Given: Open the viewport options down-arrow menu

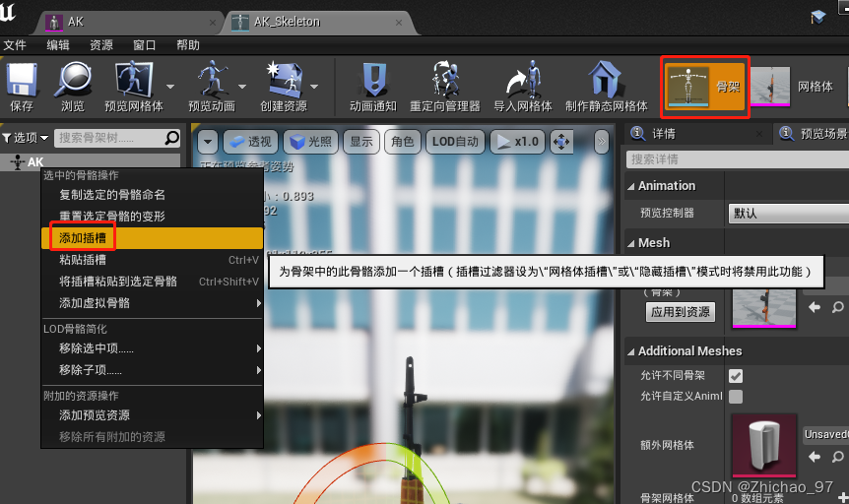Looking at the screenshot, I should click(208, 142).
